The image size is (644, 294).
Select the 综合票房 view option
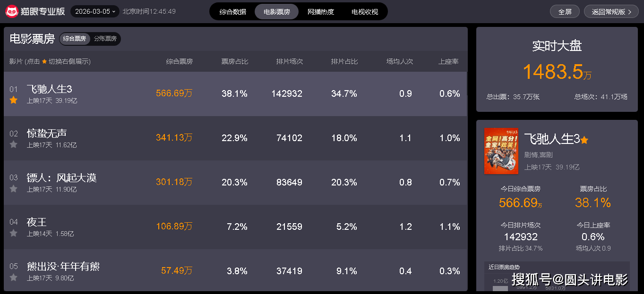tap(75, 39)
